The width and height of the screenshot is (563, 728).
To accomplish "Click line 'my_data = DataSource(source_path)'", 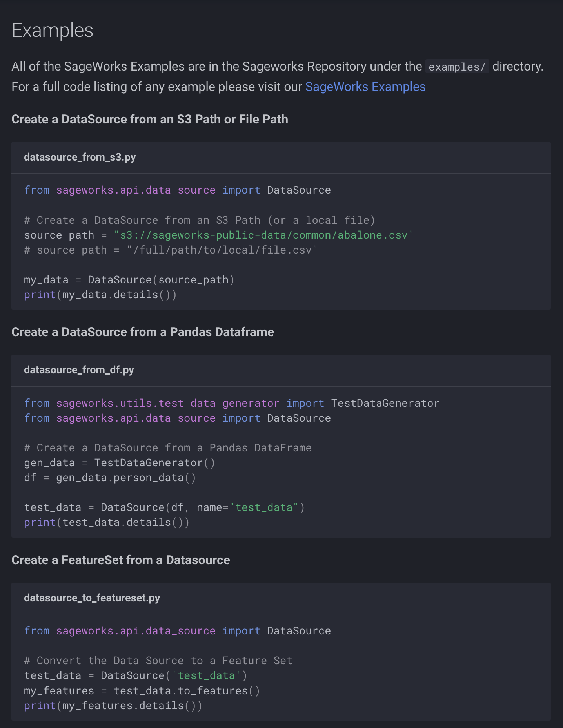I will pos(129,280).
